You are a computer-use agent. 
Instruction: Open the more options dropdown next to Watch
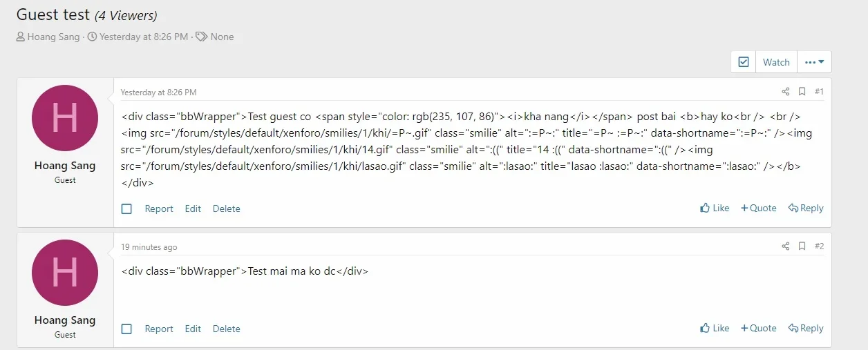tap(814, 62)
